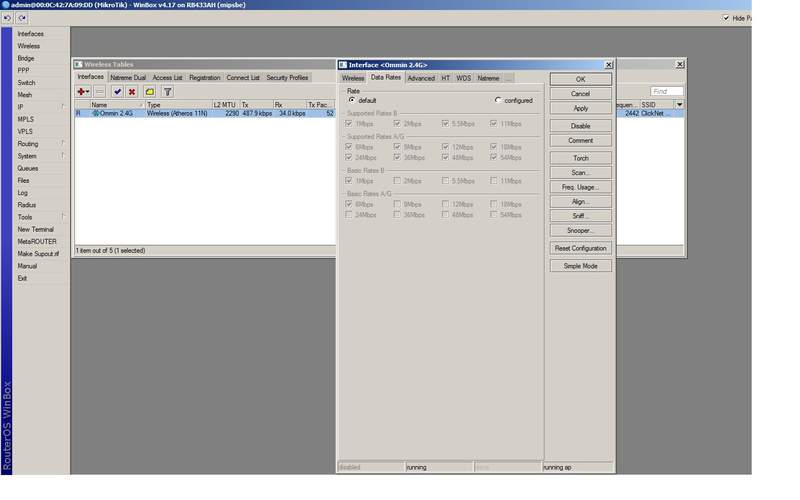This screenshot has height=500, width=800.
Task: Click the yellow Comment note button
Action: [x=150, y=92]
